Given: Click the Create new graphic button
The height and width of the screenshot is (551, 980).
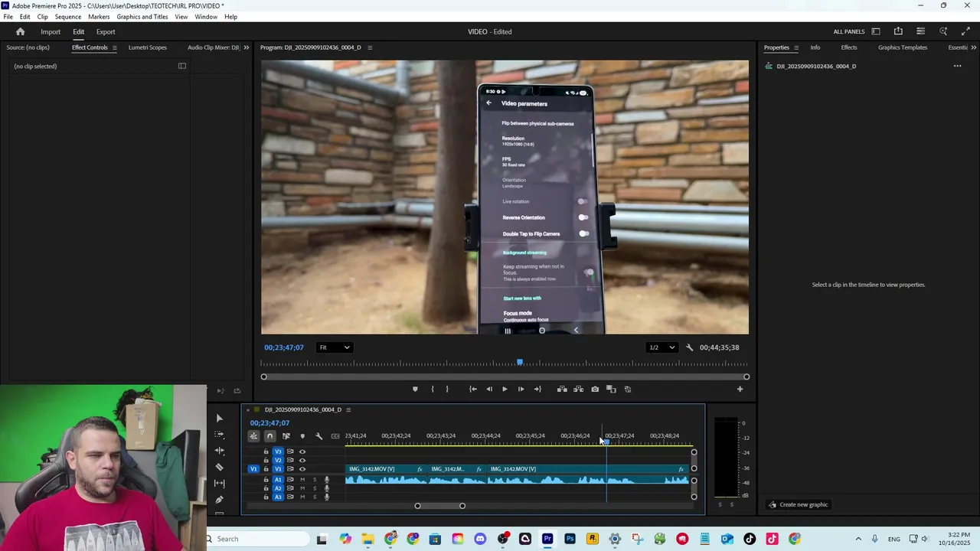Looking at the screenshot, I should (798, 505).
